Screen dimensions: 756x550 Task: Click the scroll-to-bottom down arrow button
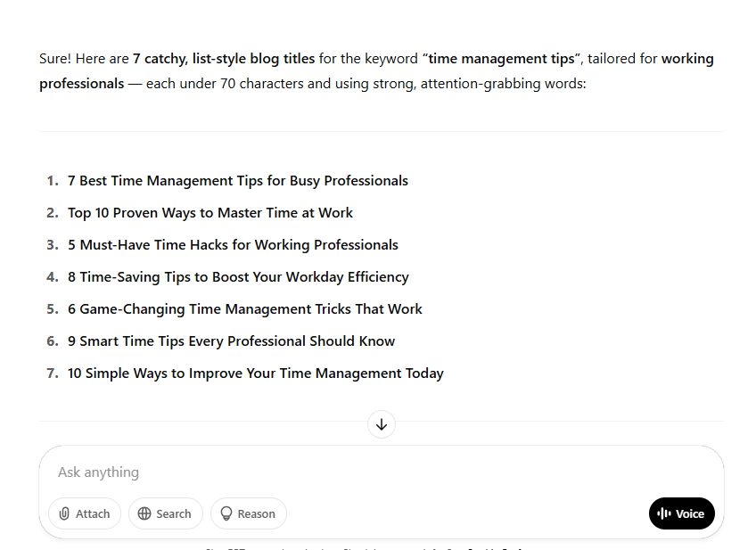(382, 424)
